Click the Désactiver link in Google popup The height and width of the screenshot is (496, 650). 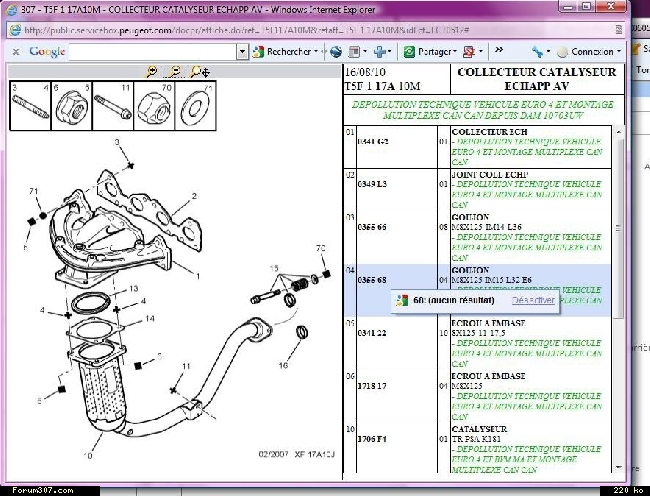point(533,300)
